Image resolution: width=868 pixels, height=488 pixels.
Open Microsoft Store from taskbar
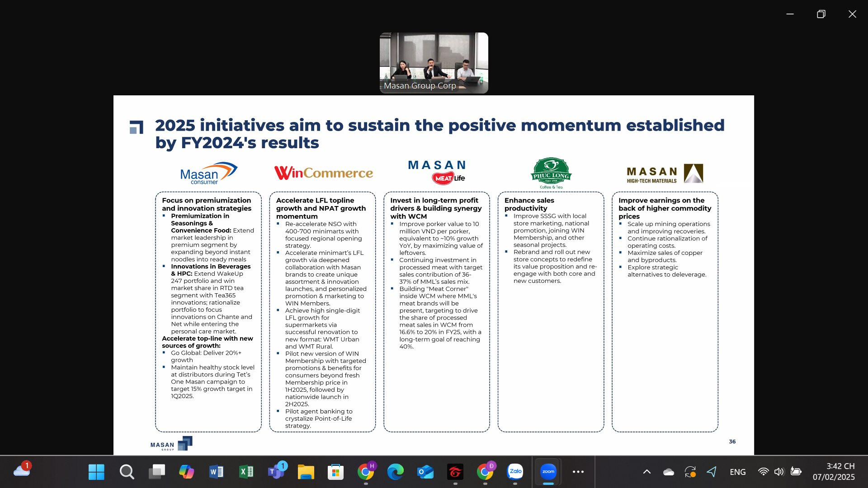tap(335, 472)
